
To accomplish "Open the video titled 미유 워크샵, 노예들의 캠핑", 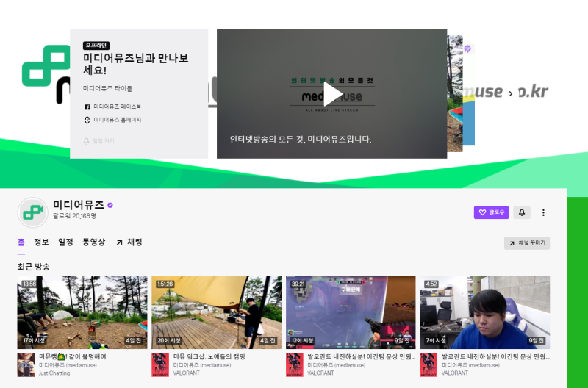I will pos(209,356).
